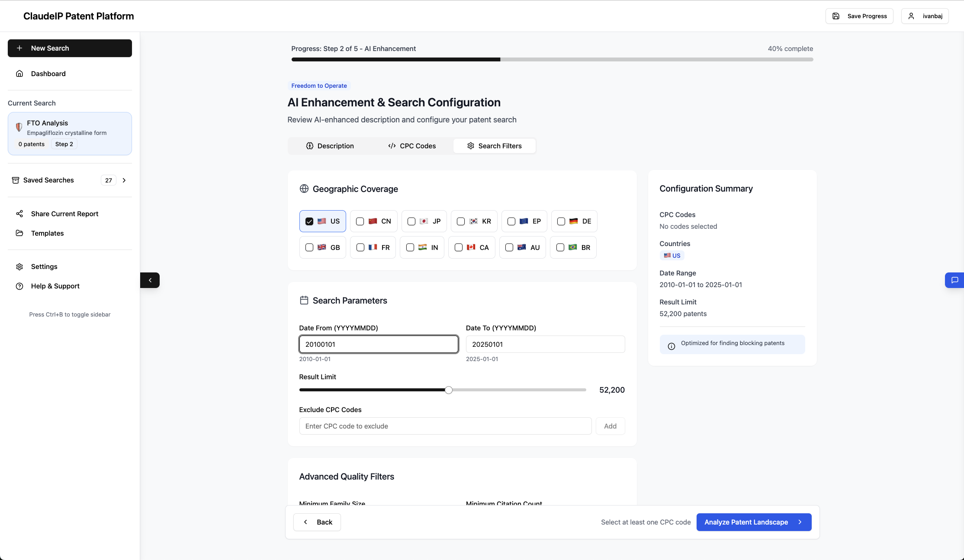Click the chat bubble icon on right edge
The width and height of the screenshot is (964, 560).
955,280
